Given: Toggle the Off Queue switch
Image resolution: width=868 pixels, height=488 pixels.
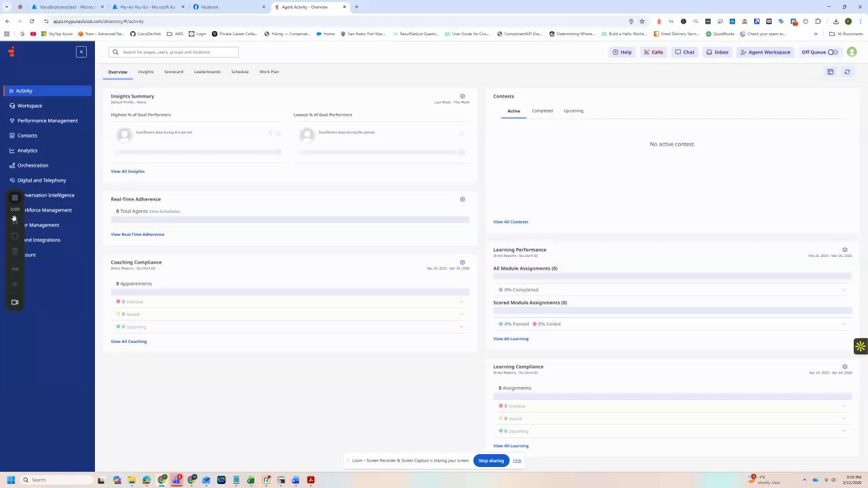Looking at the screenshot, I should tap(833, 52).
